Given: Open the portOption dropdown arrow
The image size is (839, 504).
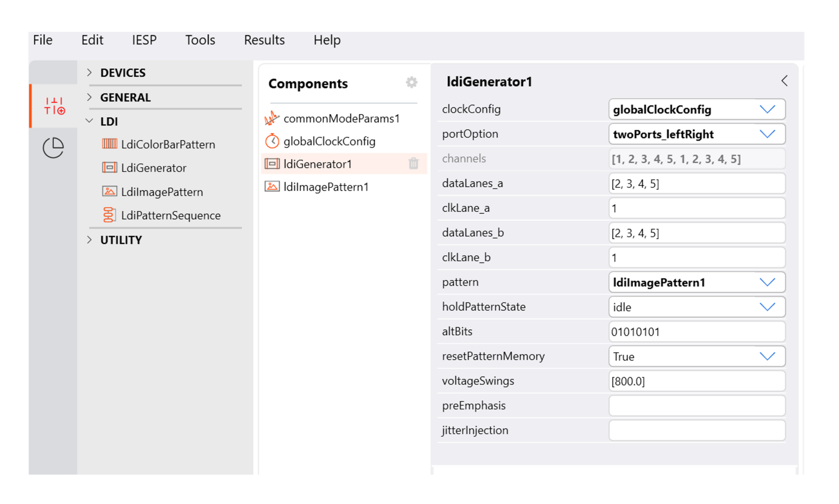Looking at the screenshot, I should click(767, 134).
